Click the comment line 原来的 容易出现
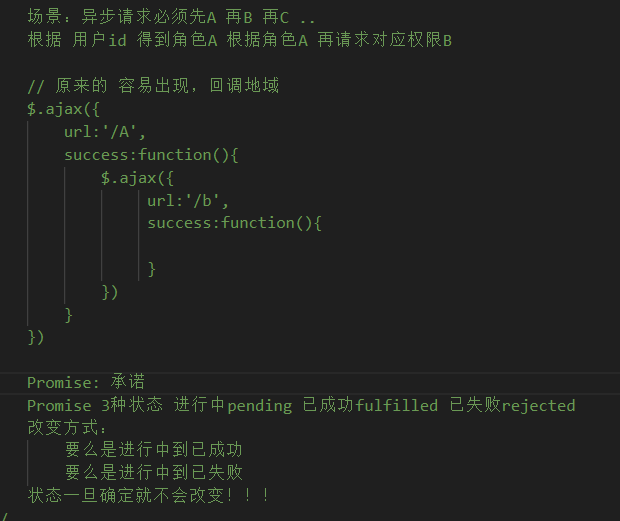620x521 pixels. tap(153, 85)
